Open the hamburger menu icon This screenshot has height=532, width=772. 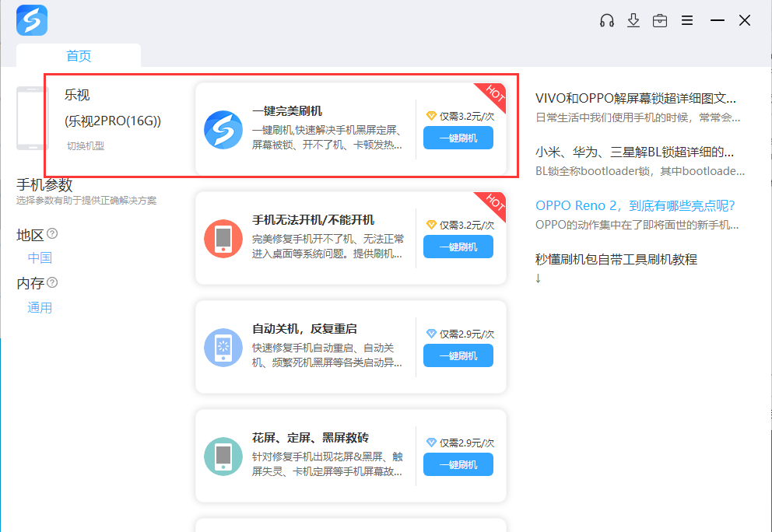coord(687,20)
